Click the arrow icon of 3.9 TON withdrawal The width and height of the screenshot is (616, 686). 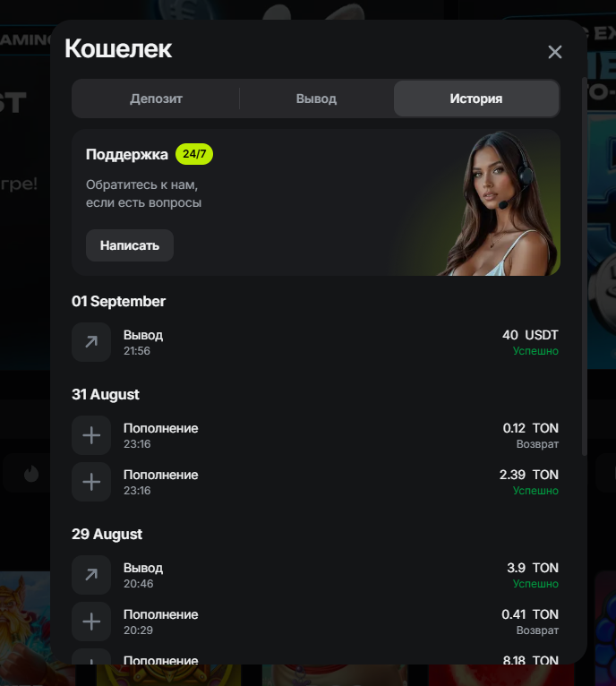tap(91, 575)
